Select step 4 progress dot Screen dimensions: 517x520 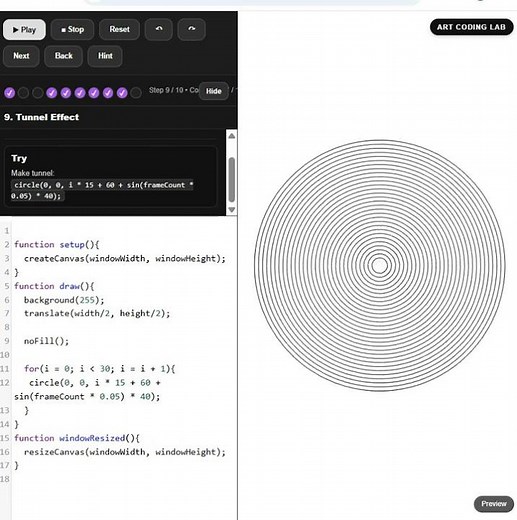pyautogui.click(x=52, y=93)
